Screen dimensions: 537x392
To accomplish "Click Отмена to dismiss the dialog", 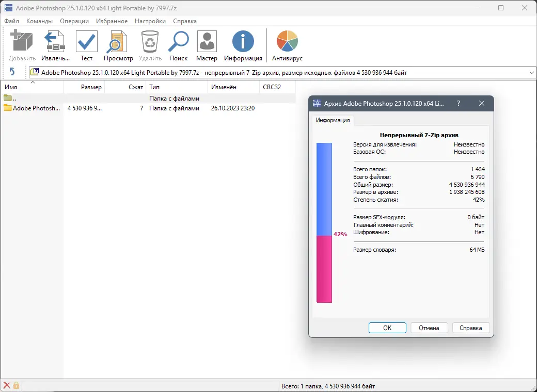I will coord(429,328).
